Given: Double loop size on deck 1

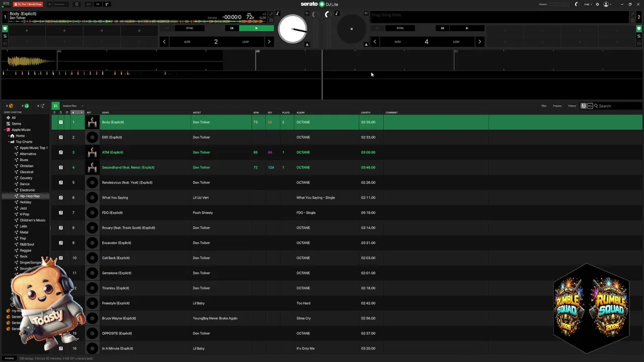Looking at the screenshot, I should (x=269, y=42).
